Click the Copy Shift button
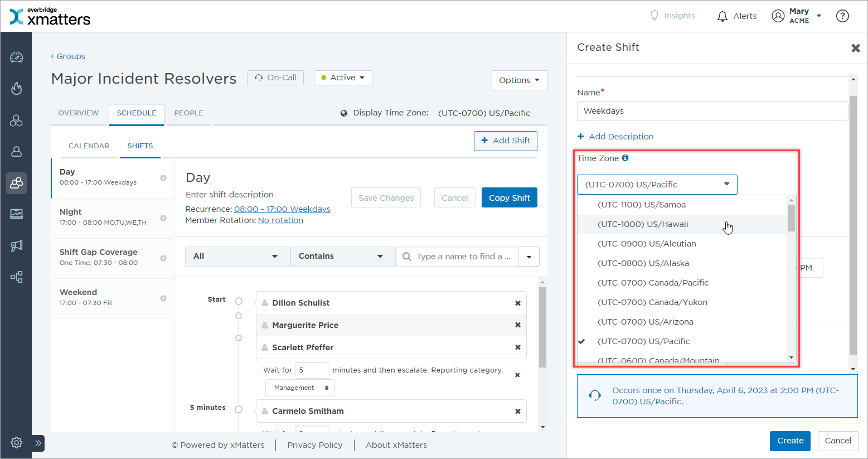The height and width of the screenshot is (459, 868). (x=510, y=197)
